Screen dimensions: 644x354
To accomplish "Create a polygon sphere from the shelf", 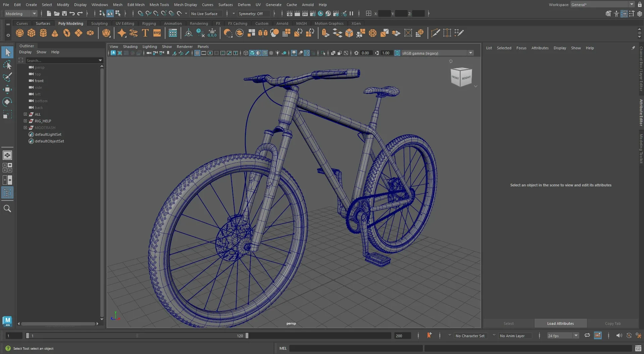I will click(x=20, y=33).
